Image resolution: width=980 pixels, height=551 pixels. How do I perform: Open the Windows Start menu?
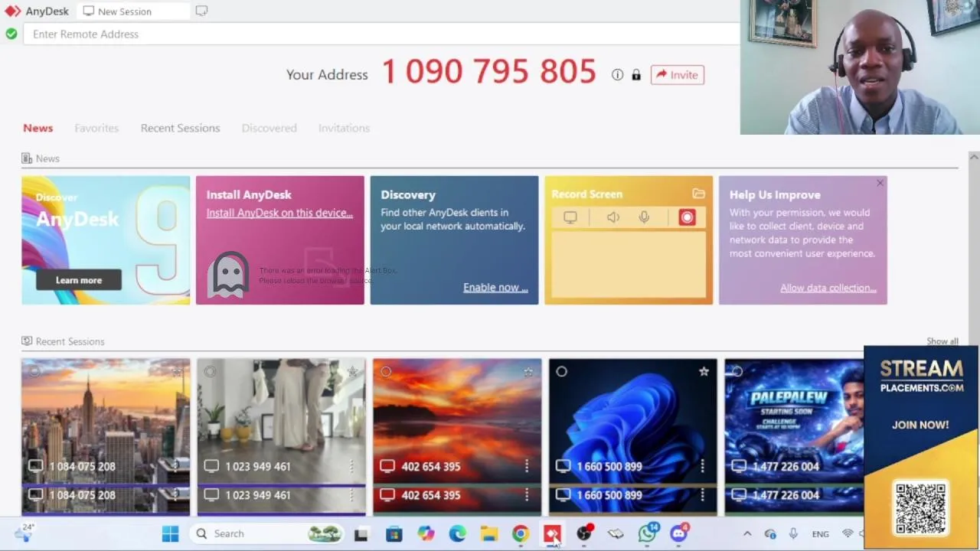click(170, 533)
